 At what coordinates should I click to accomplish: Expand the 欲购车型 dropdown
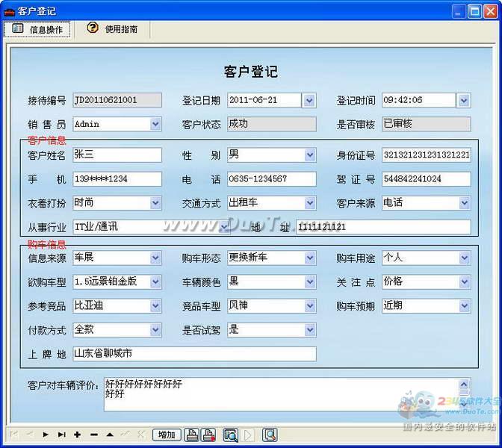pos(155,282)
